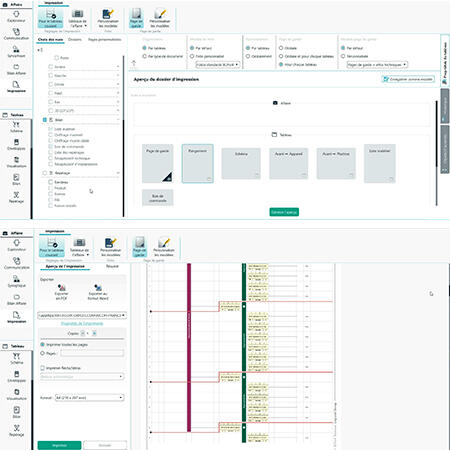Click 'Exporter en PDF' icon in bottom window
The image size is (450, 450).
(61, 292)
